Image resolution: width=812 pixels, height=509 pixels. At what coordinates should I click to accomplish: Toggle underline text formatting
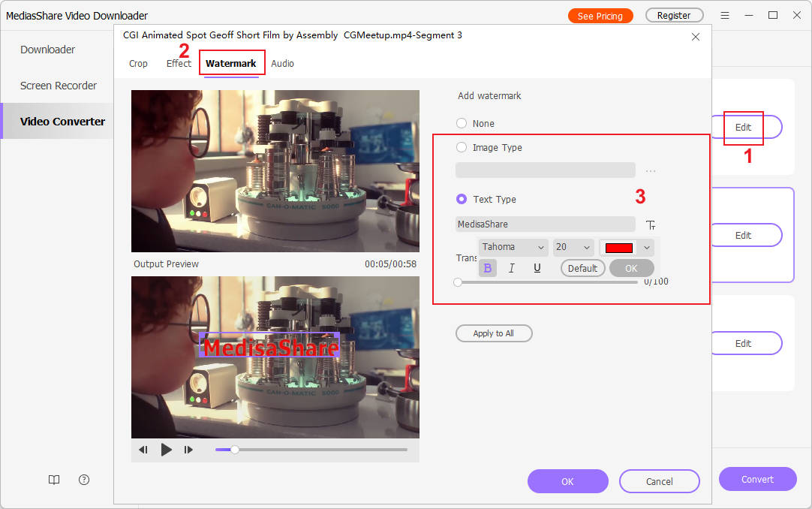[x=537, y=268]
